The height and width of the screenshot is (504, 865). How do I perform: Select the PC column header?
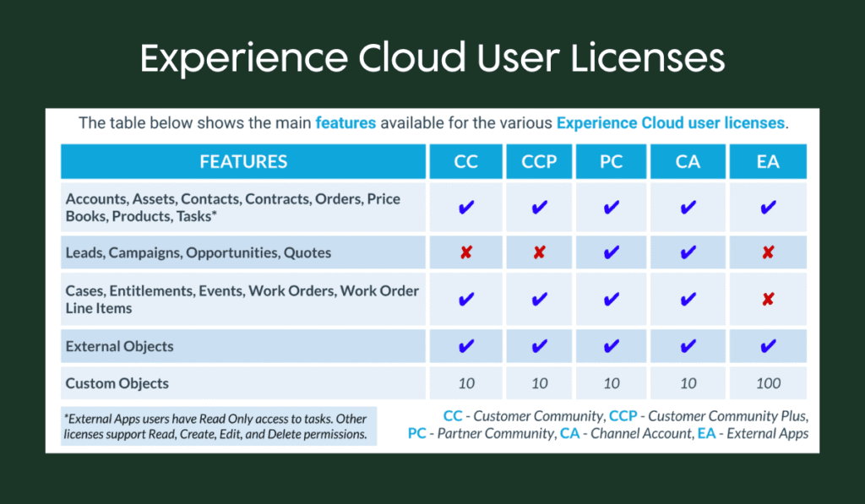point(612,161)
